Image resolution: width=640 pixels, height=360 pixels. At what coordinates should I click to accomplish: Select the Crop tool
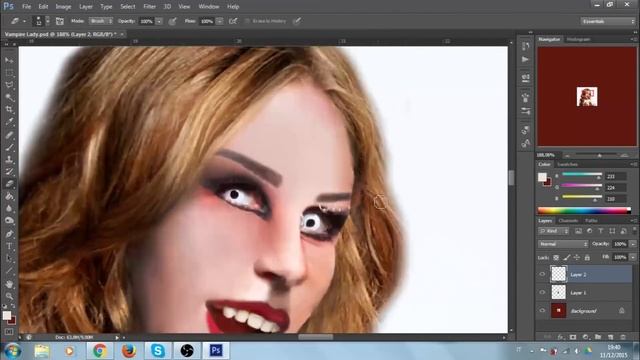tap(9, 109)
